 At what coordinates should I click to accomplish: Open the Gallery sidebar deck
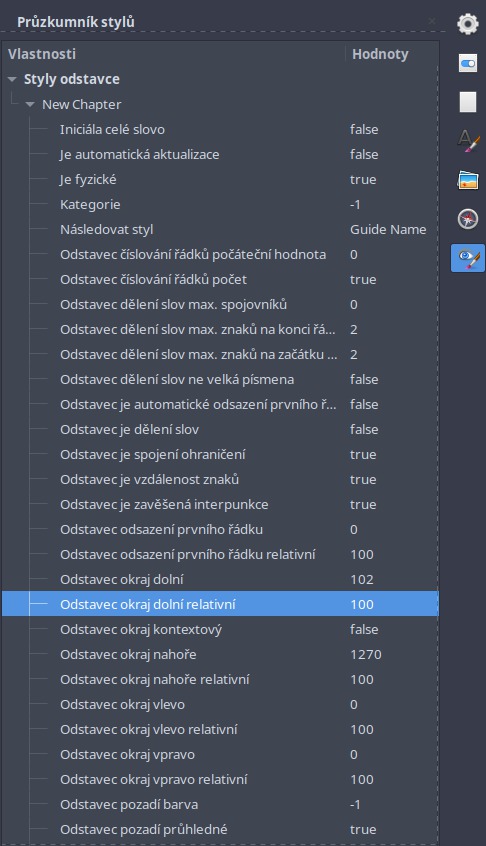(468, 180)
